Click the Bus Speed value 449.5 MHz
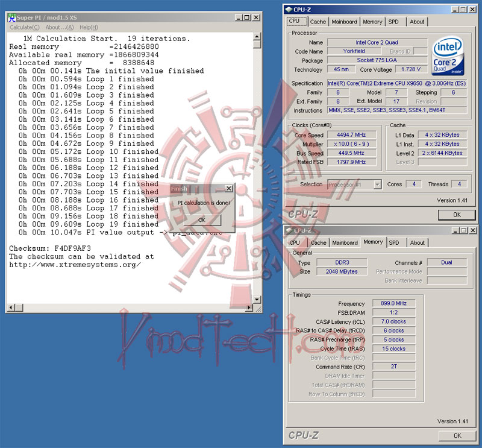This screenshot has height=448, width=482. pyautogui.click(x=351, y=153)
